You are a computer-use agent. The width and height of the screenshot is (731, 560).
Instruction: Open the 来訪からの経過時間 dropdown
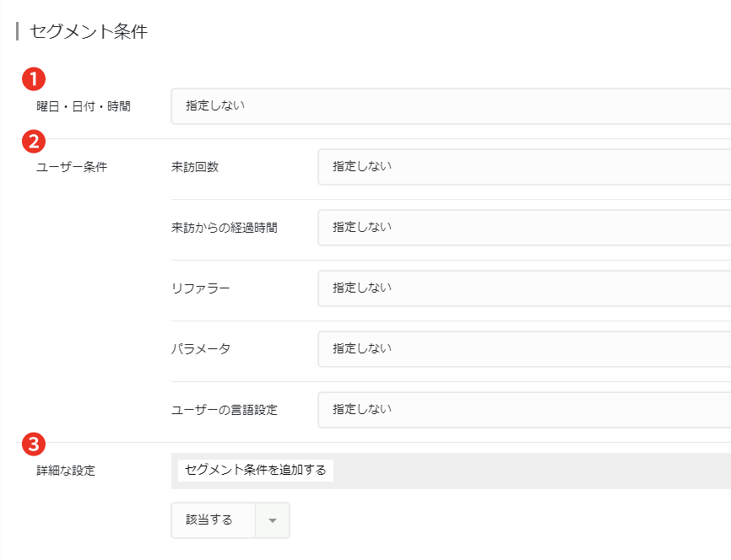(524, 228)
